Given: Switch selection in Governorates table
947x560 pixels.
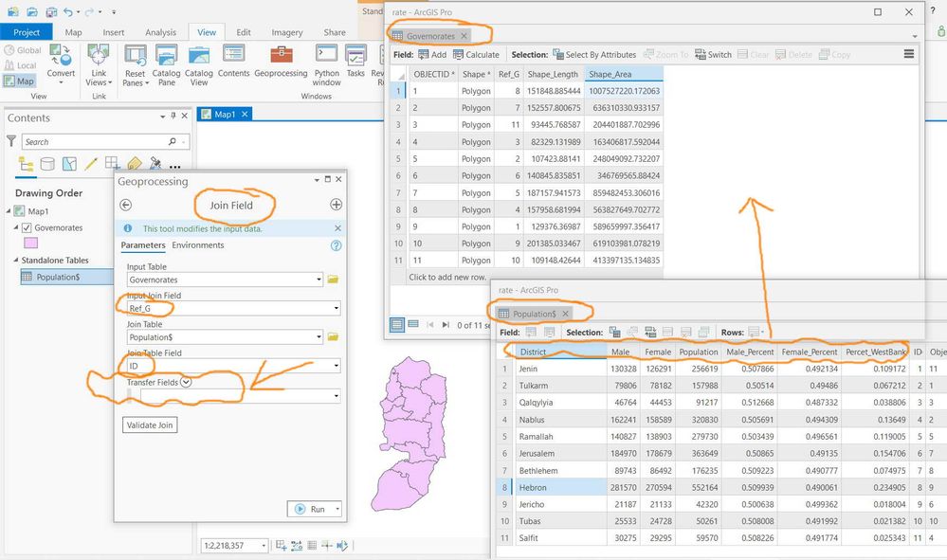Looking at the screenshot, I should point(713,54).
